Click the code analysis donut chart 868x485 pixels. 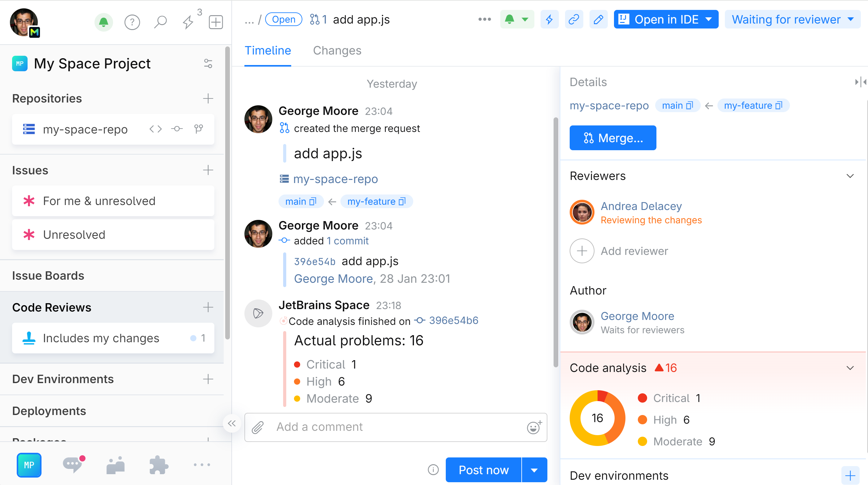[x=597, y=418]
